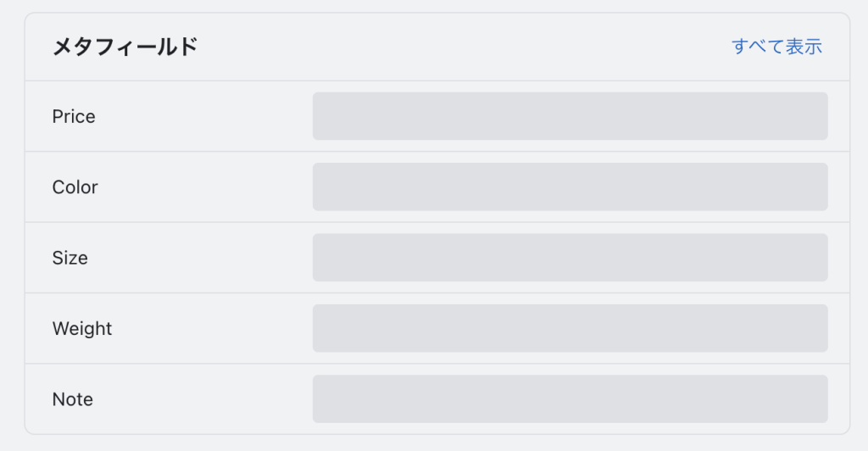This screenshot has height=451, width=868.
Task: Click the Note label text
Action: 73,398
